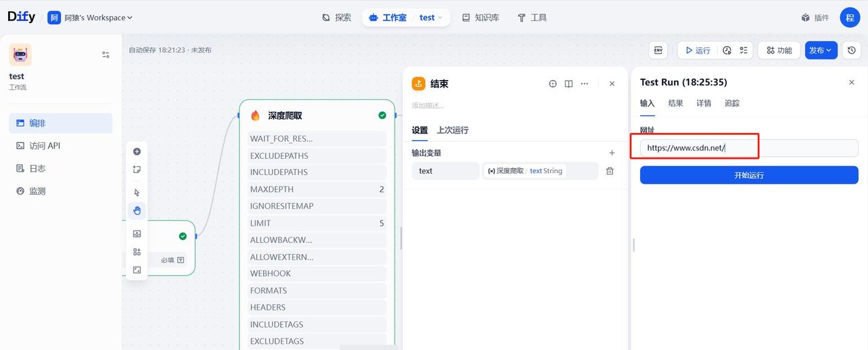Click the MAXDEPTH row in node

click(x=317, y=189)
